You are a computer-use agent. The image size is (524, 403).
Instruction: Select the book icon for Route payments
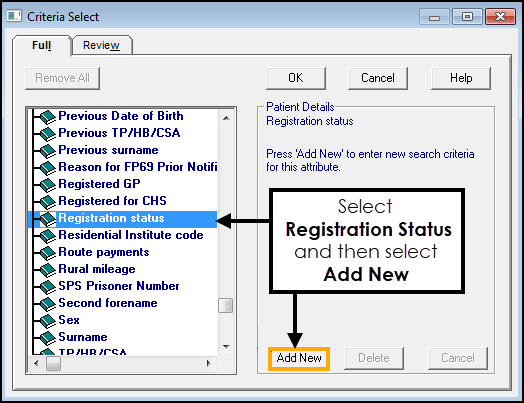(48, 252)
